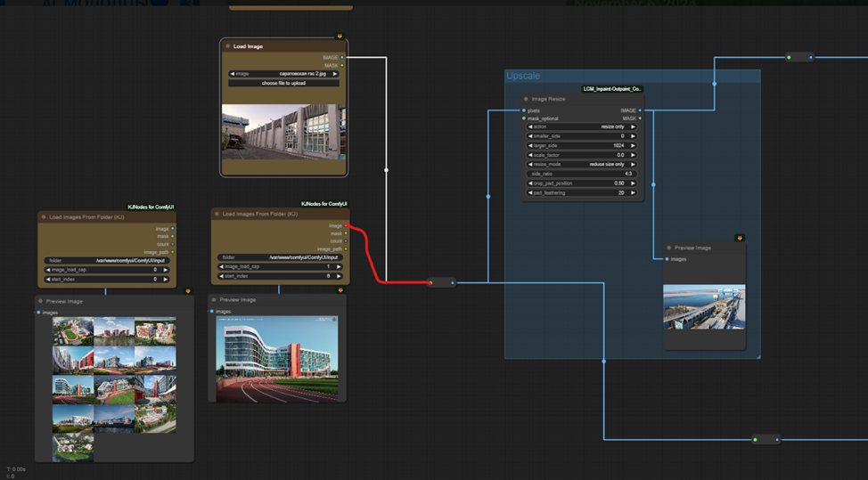
Task: Click the Image Resize node title
Action: [x=549, y=99]
